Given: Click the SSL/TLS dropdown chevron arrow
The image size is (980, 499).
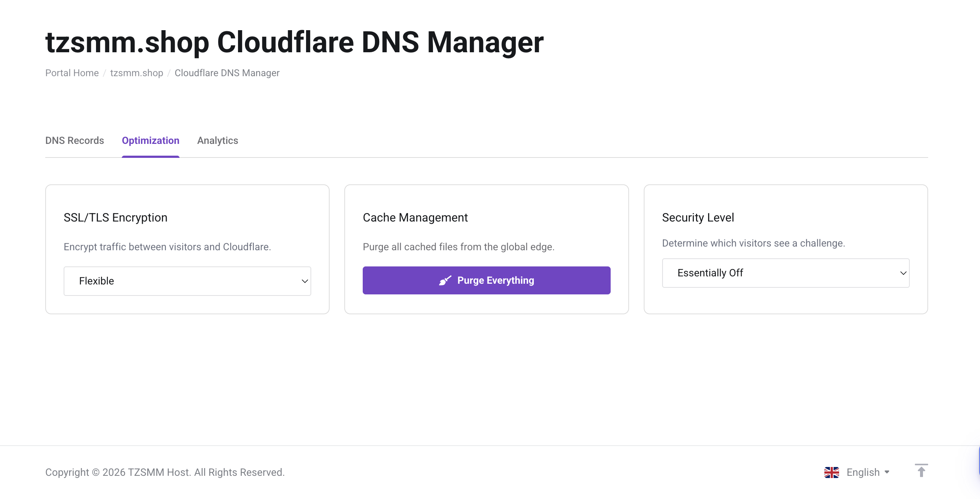Looking at the screenshot, I should coord(305,281).
